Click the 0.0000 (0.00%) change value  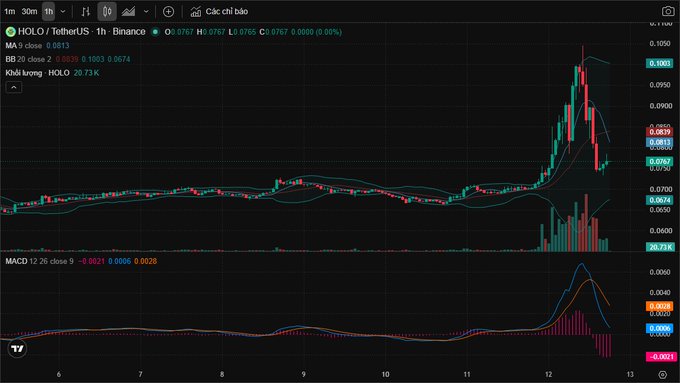click(x=316, y=32)
